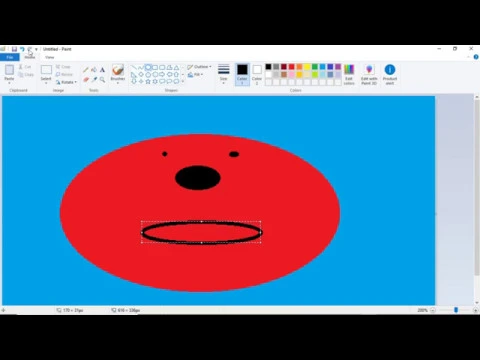Select the Text tool
This screenshot has height=360, width=480.
click(102, 70)
